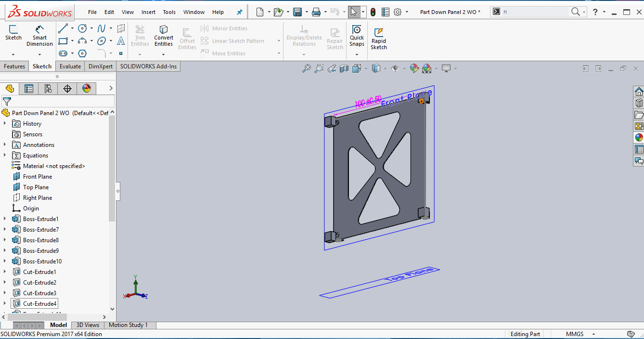Open Appearances task pane tab

tap(639, 138)
